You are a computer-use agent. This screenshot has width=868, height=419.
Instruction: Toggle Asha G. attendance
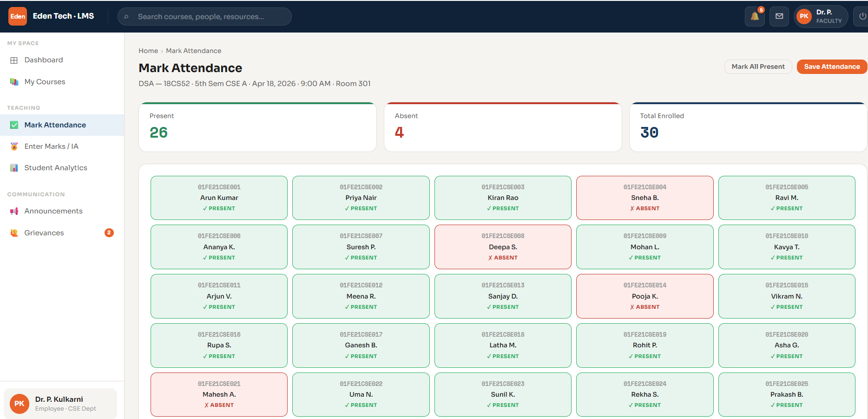[787, 345]
